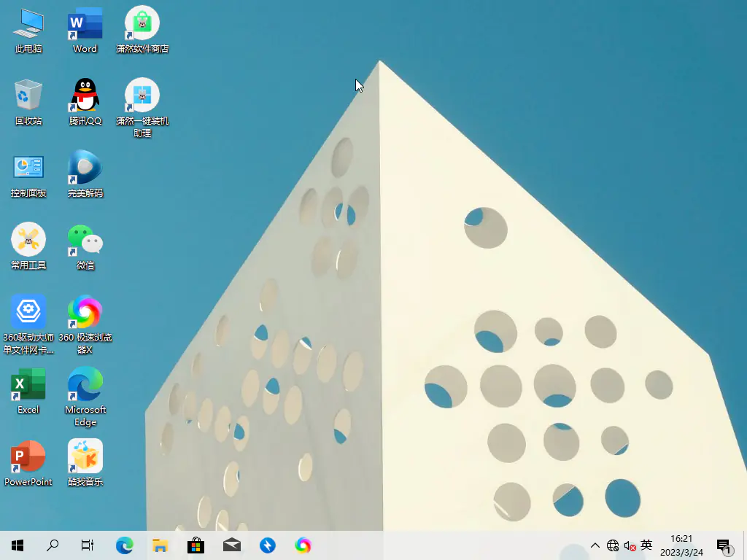Select the 回收站 recycle bin icon
Viewport: 747px width, 560px height.
pyautogui.click(x=28, y=96)
